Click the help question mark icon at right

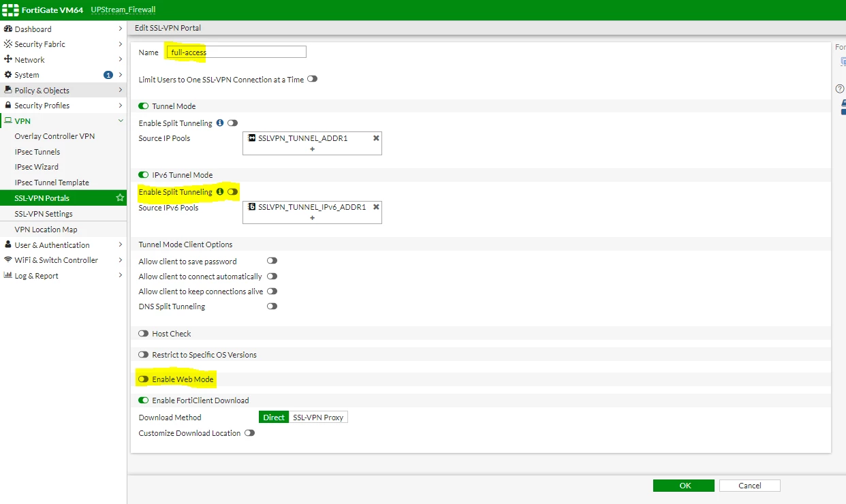coord(840,89)
